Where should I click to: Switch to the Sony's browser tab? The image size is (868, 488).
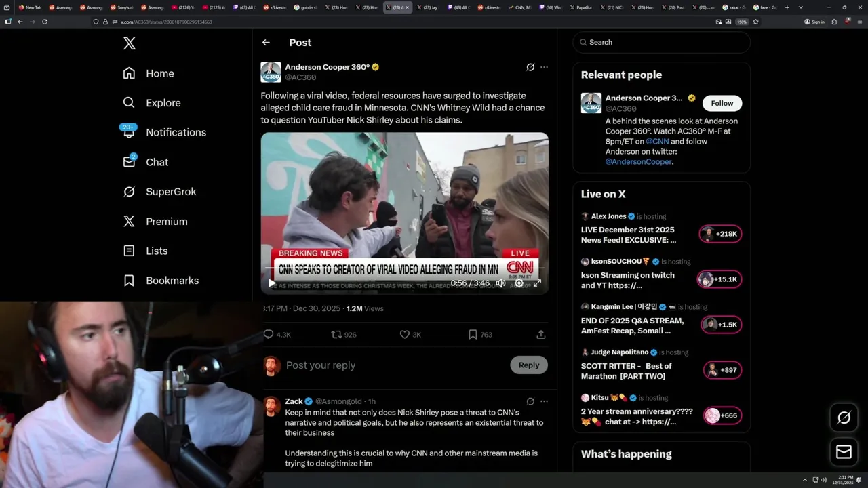(121, 7)
